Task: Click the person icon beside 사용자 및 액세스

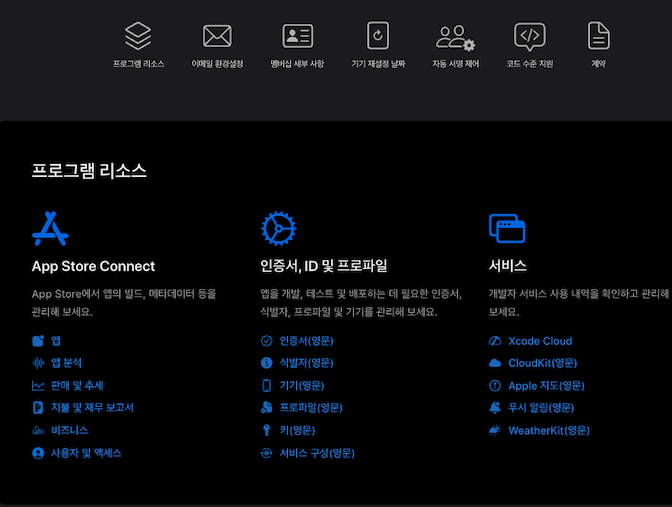Action: 38,453
